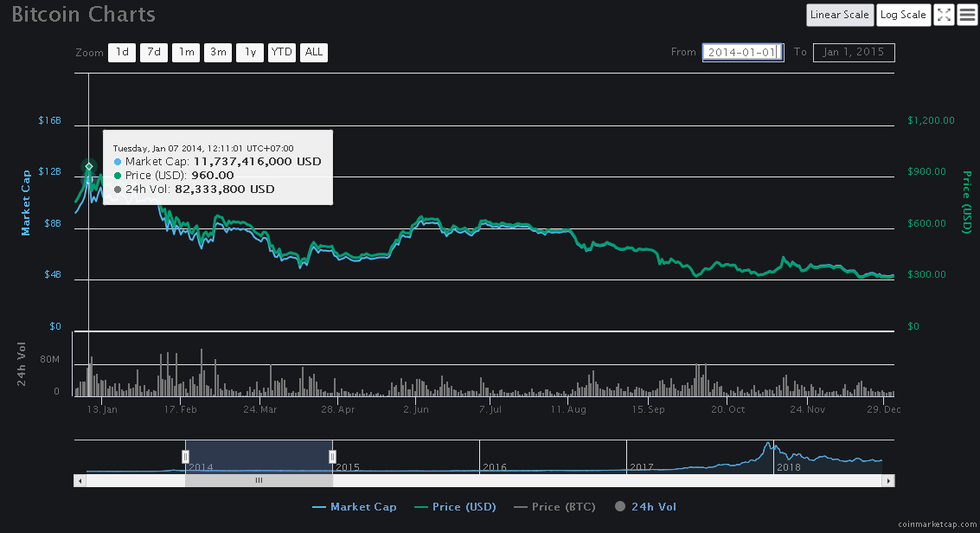Open the chart hamburger context menu
Screen dimensions: 980x533
967,15
